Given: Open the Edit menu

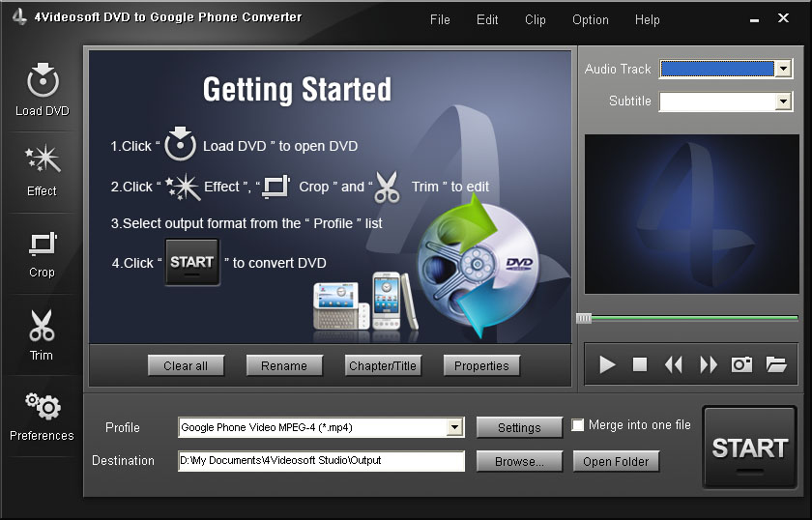Looking at the screenshot, I should (487, 19).
